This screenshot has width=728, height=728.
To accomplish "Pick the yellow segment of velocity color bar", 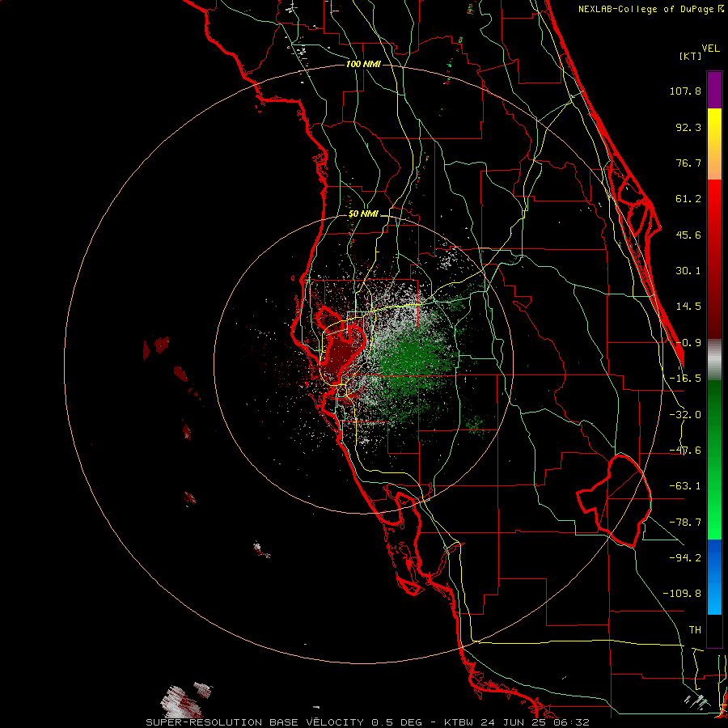I will click(714, 127).
